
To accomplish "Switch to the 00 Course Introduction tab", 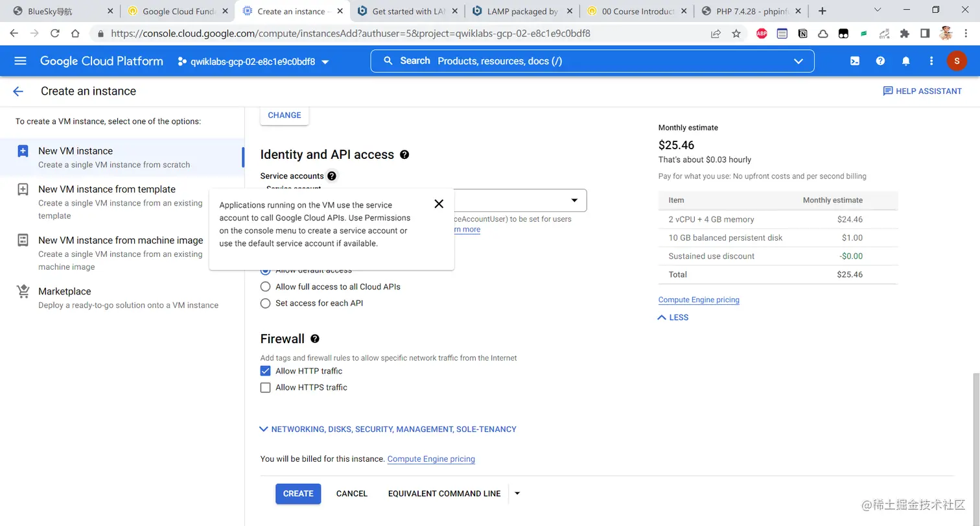I will (x=638, y=12).
